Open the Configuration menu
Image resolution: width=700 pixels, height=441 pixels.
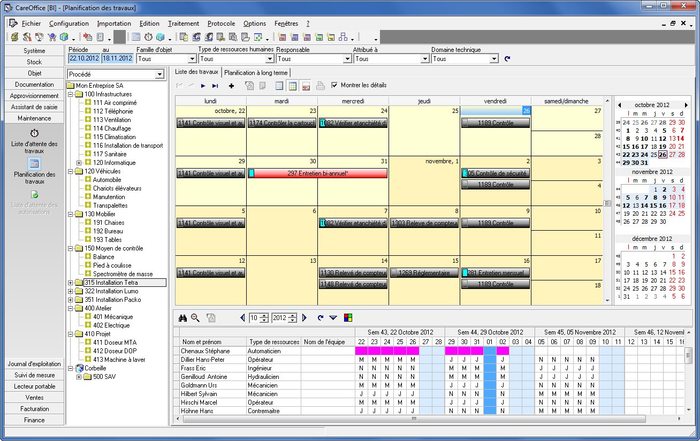(x=69, y=23)
